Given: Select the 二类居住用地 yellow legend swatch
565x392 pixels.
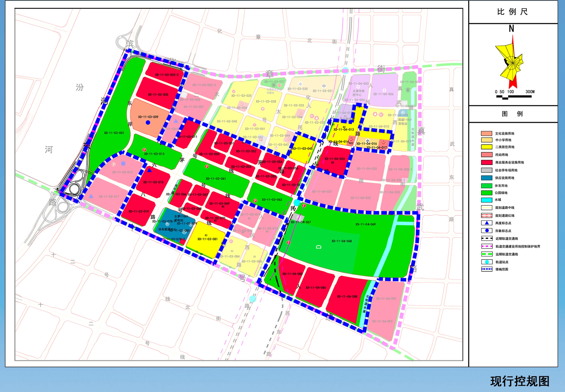Looking at the screenshot, I should [x=487, y=147].
